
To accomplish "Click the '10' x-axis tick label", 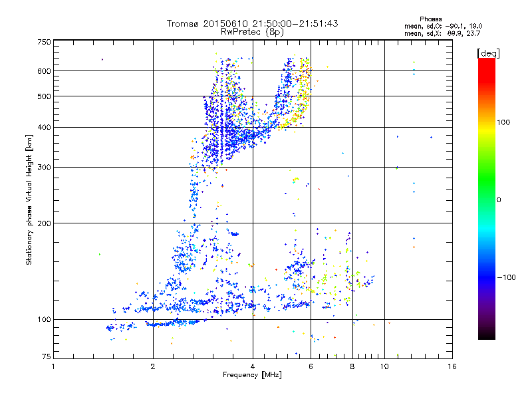I will point(384,366).
